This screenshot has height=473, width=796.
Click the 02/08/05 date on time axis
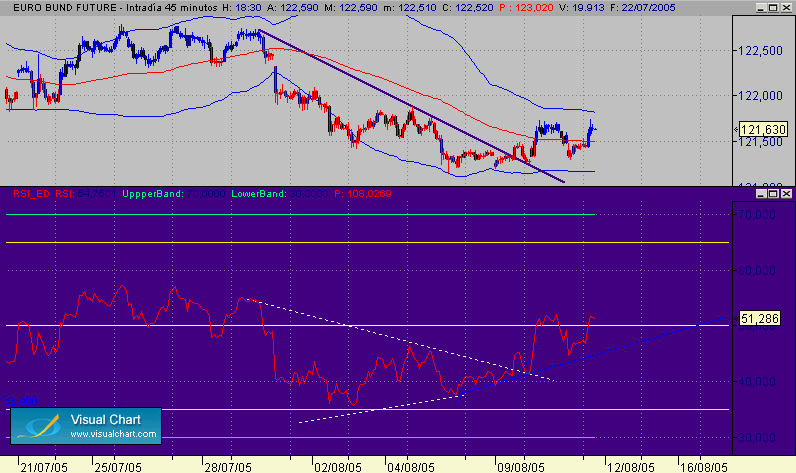click(338, 467)
